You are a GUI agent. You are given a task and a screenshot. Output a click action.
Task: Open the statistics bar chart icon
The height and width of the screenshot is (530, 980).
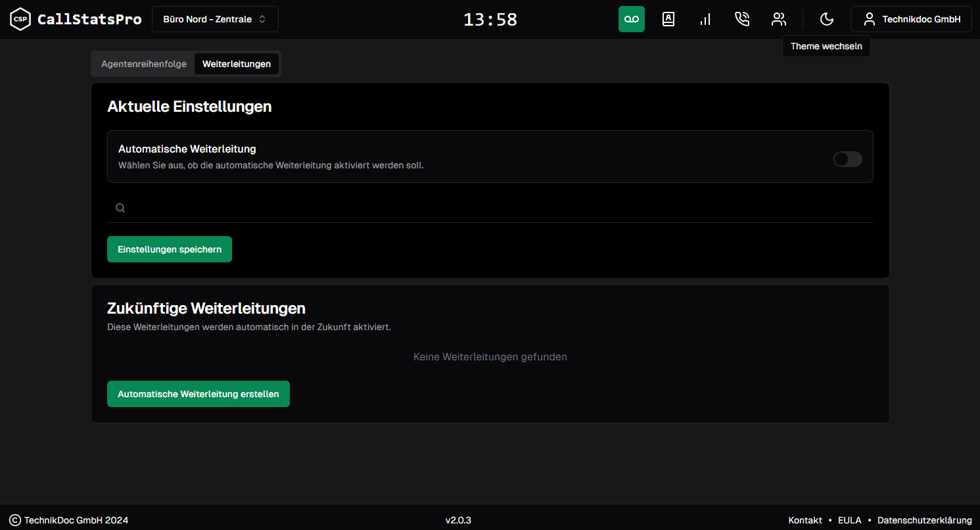(705, 19)
